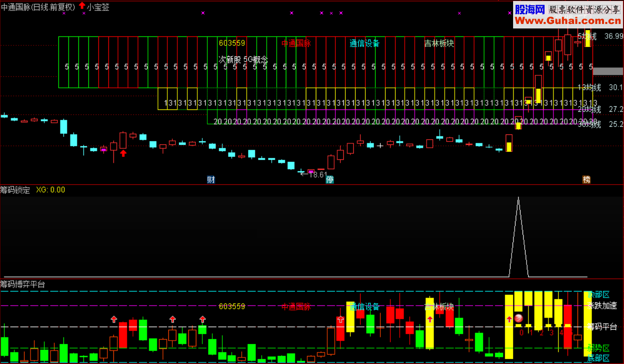Click the XG: 0.00 value

point(50,190)
